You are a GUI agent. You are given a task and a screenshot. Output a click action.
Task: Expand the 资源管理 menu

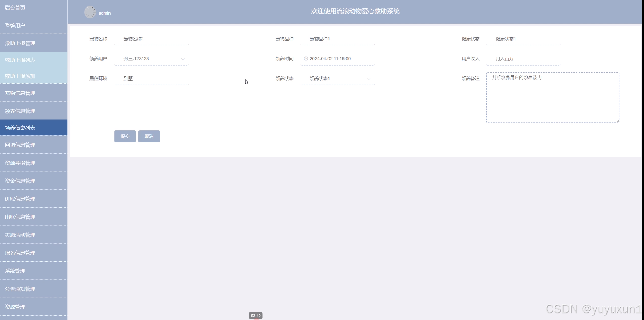point(33,307)
